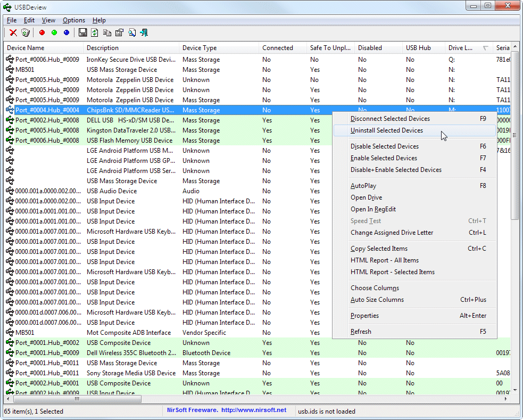Viewport: 523px width, 420px height.
Task: Open the File menu
Action: click(x=12, y=20)
